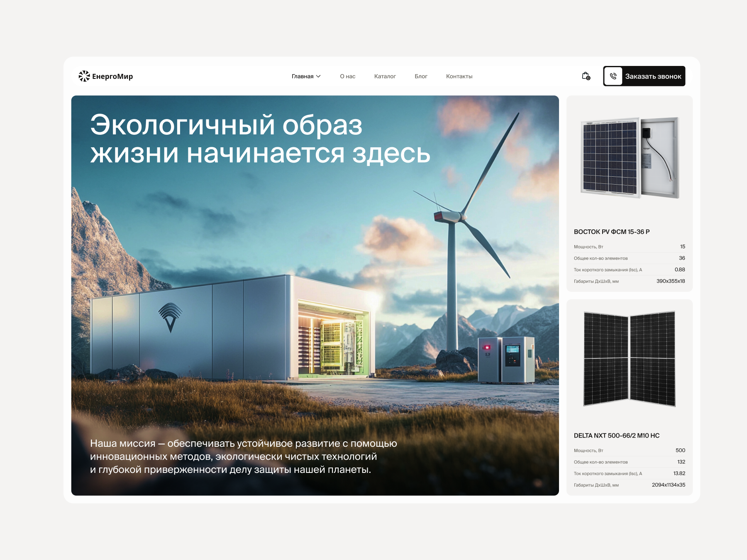Click the ВОСТОK short-circuit current value 0.88
Image resolution: width=747 pixels, height=560 pixels.
680,270
